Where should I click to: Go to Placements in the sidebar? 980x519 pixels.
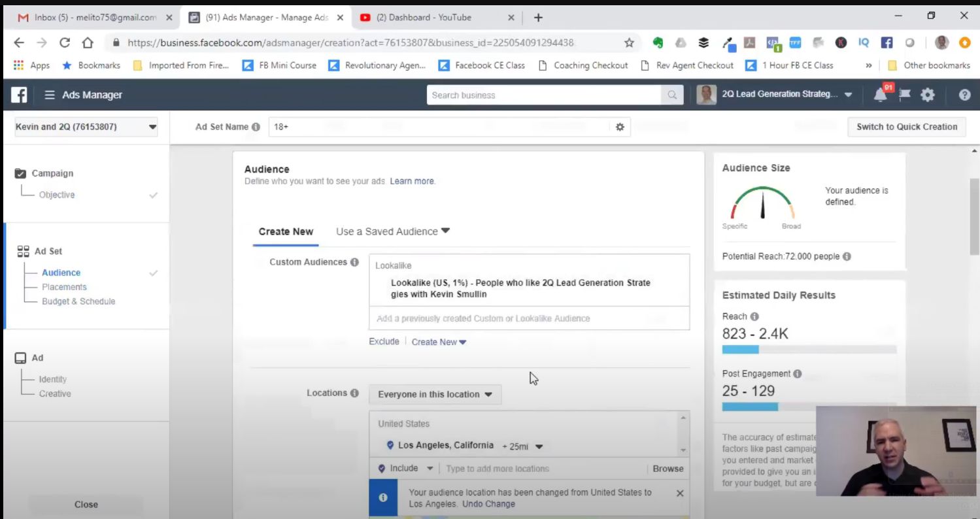[64, 287]
